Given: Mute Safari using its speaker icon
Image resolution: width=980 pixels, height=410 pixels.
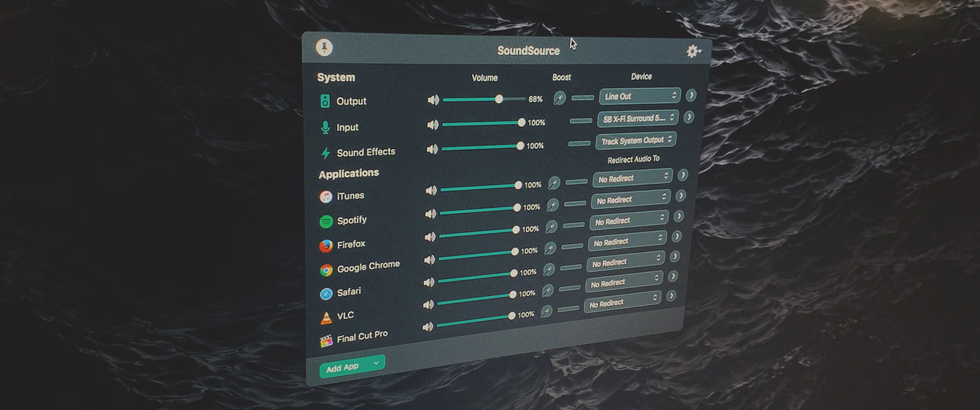Looking at the screenshot, I should [429, 282].
